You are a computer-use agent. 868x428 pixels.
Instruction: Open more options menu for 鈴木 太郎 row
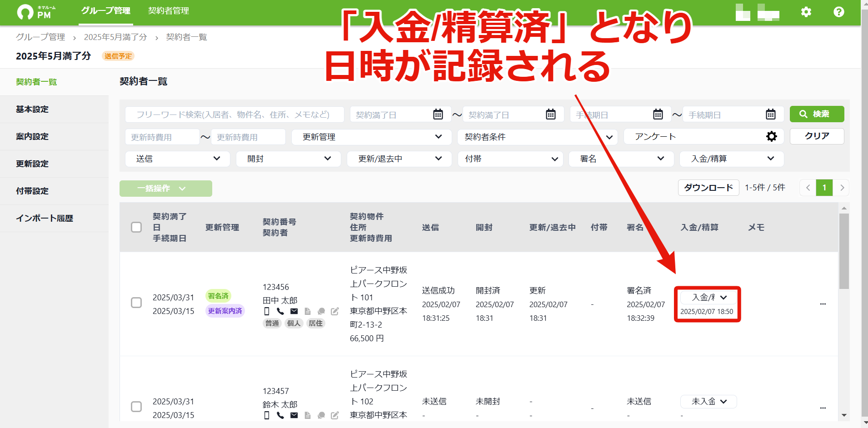[x=823, y=408]
